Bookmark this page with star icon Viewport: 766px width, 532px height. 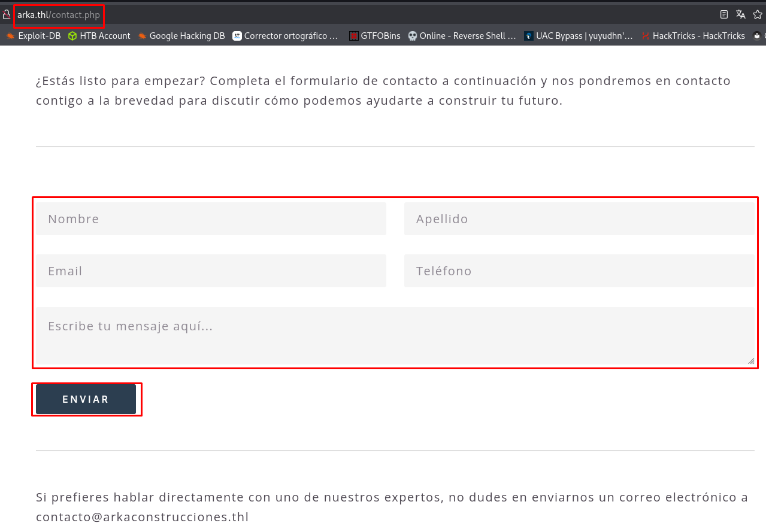pyautogui.click(x=758, y=15)
